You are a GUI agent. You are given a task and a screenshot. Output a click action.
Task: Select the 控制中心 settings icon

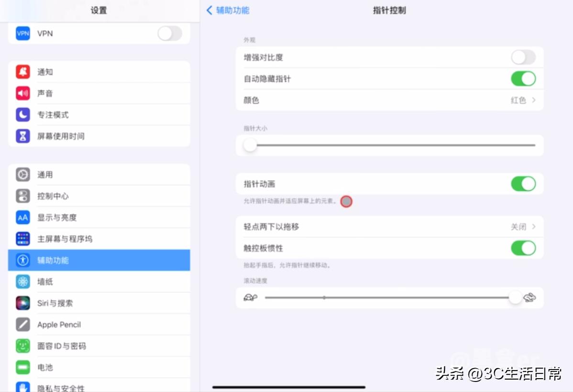pyautogui.click(x=22, y=196)
